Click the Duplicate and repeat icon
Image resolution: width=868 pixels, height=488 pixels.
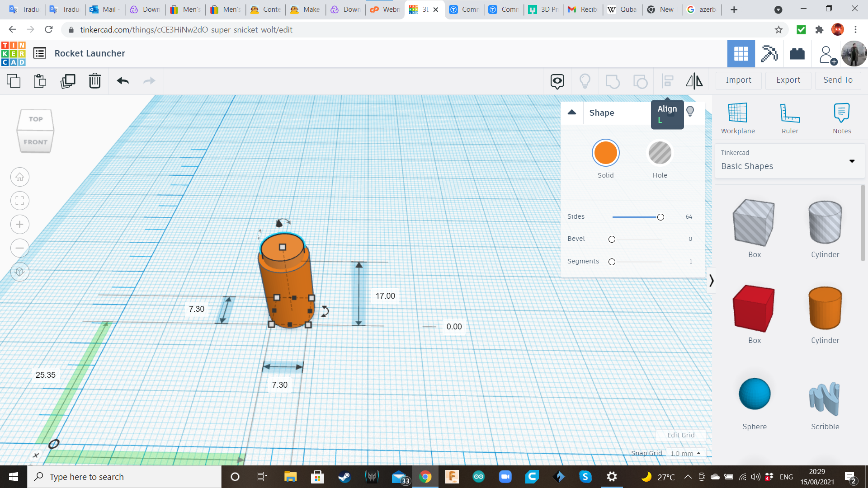(68, 81)
